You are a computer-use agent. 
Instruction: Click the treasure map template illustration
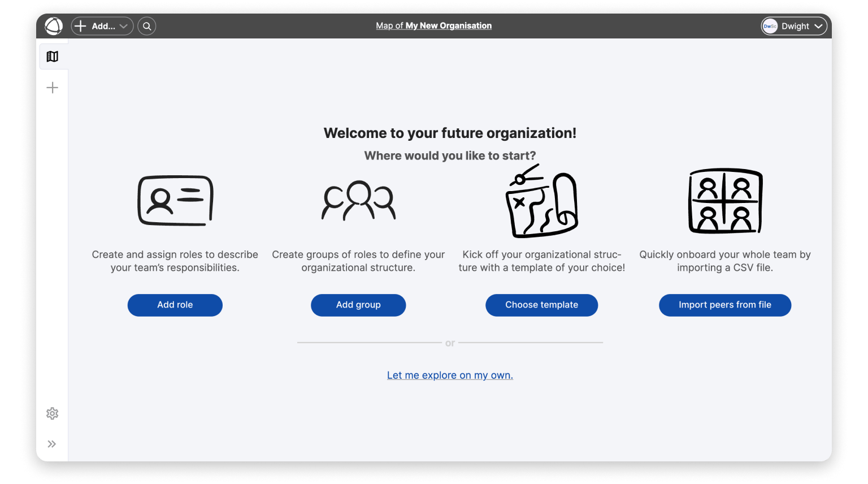541,201
